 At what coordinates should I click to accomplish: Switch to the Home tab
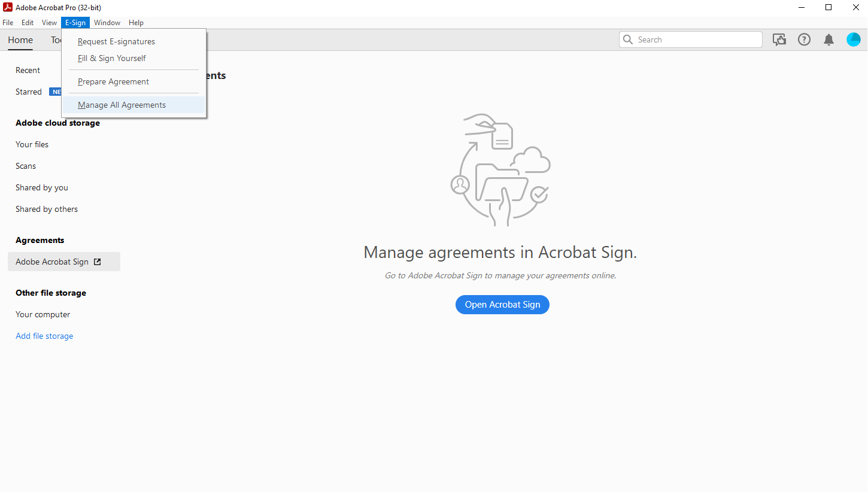(20, 40)
